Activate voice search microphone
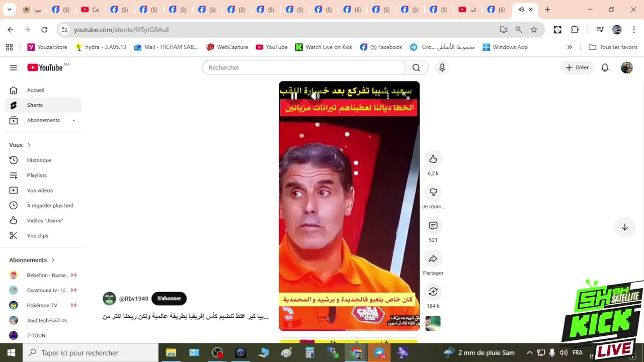Screen dimensions: 644x362 pyautogui.click(x=442, y=67)
